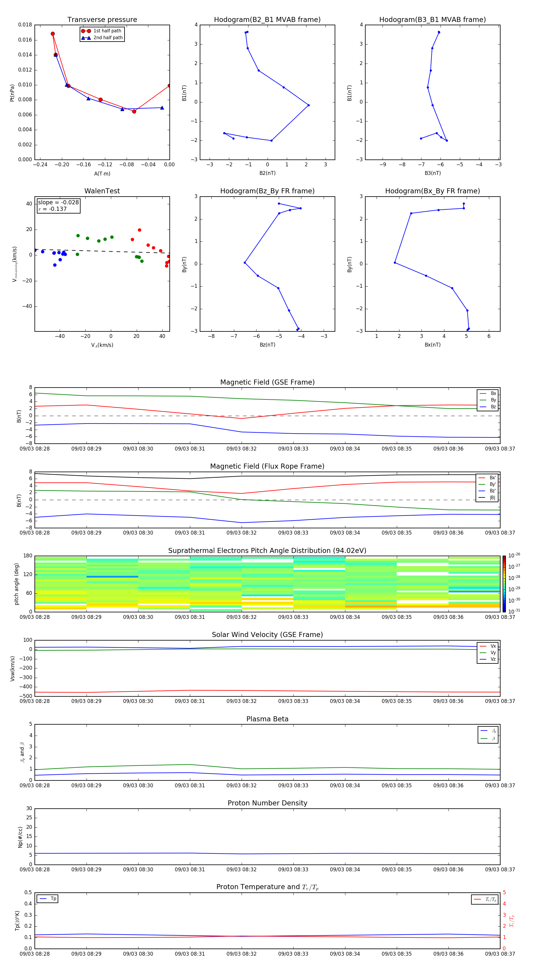Click the 'Suprathermal Electrons Pitch Angle Distribution' title
This screenshot has height=980, width=535.
267,551
